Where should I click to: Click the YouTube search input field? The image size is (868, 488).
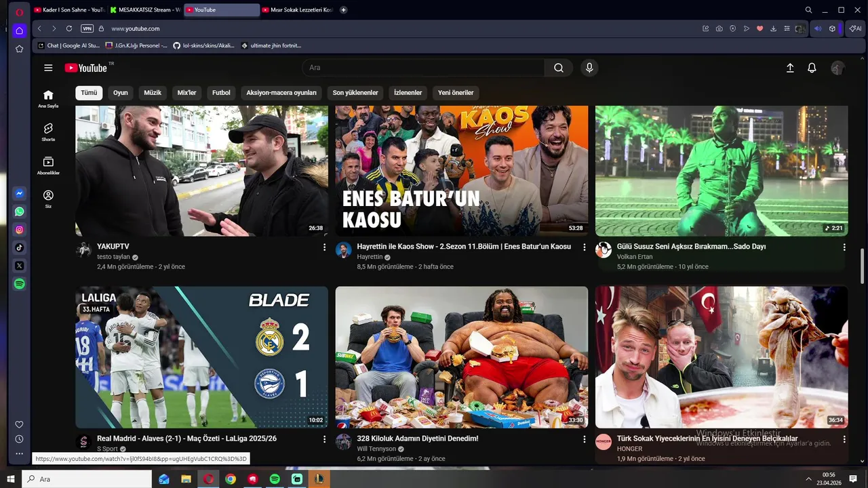[x=424, y=68]
